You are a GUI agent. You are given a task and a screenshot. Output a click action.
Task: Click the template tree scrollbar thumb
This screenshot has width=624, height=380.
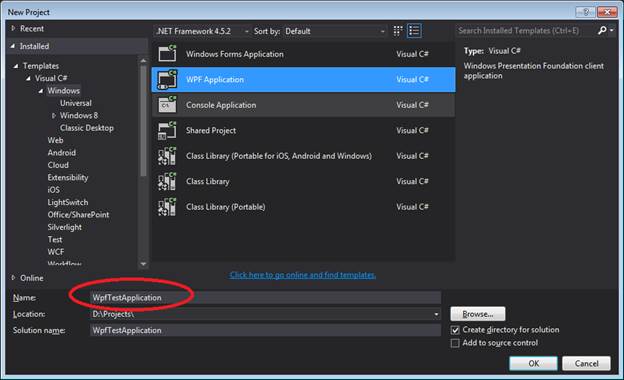pyautogui.click(x=143, y=121)
